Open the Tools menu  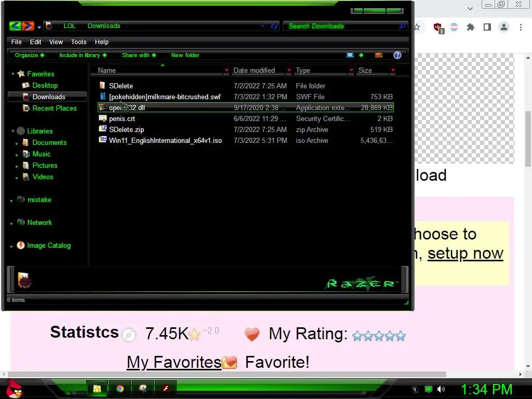[x=78, y=42]
